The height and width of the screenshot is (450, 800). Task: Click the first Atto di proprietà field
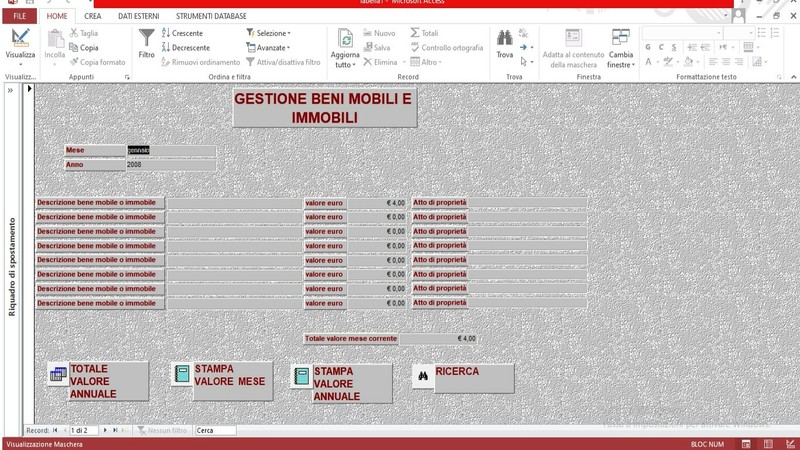528,203
